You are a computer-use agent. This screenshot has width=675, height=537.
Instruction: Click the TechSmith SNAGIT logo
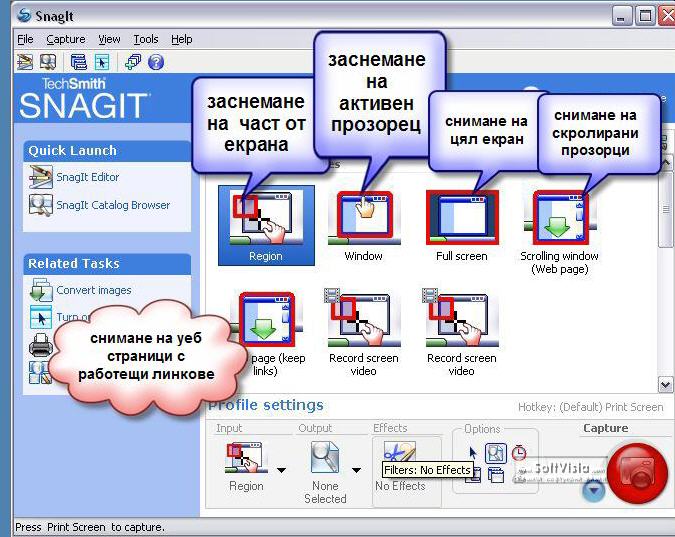(83, 99)
